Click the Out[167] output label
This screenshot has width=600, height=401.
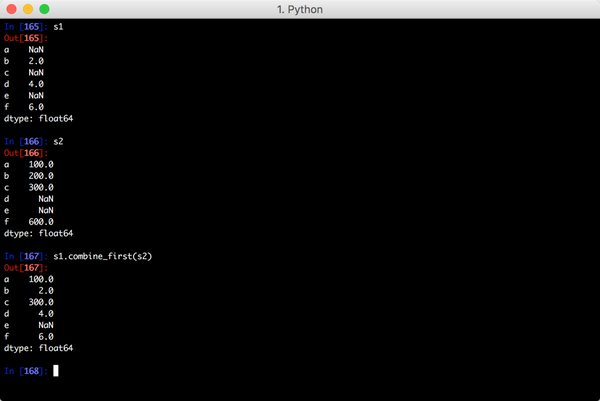pos(25,268)
